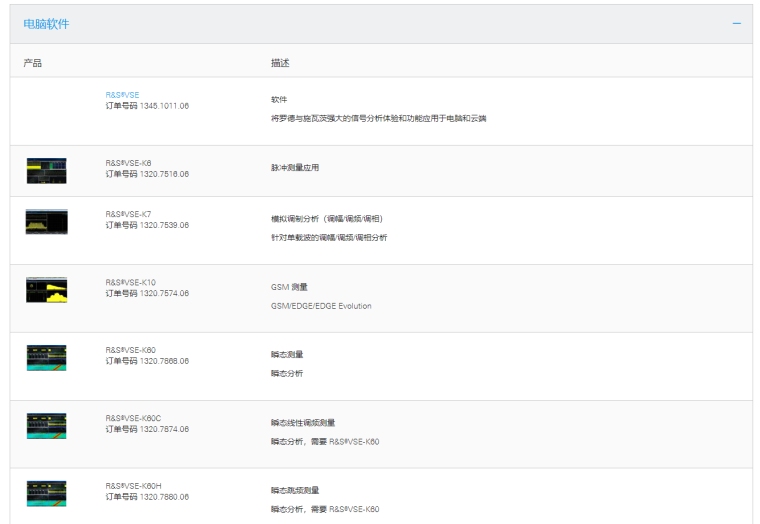Click the 产品 column header
This screenshot has height=524, width=760.
coord(32,63)
